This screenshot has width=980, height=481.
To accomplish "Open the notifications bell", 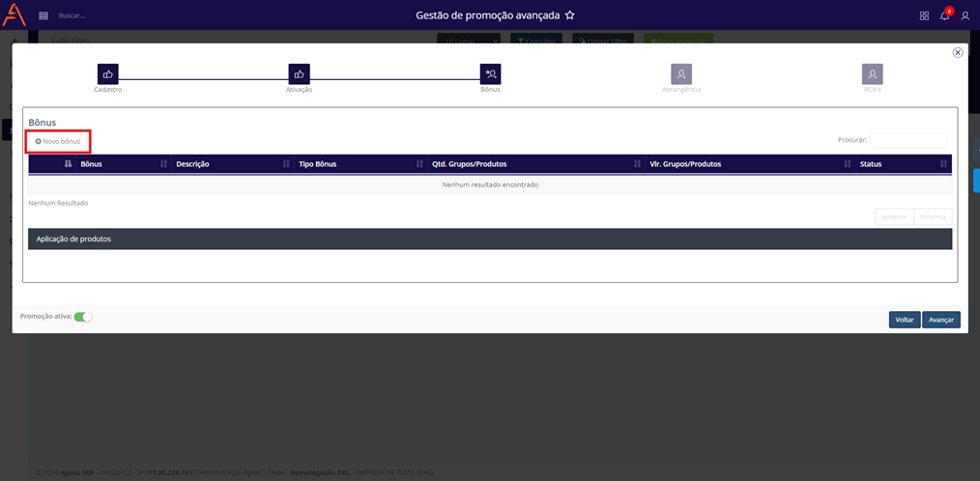I will pyautogui.click(x=944, y=15).
